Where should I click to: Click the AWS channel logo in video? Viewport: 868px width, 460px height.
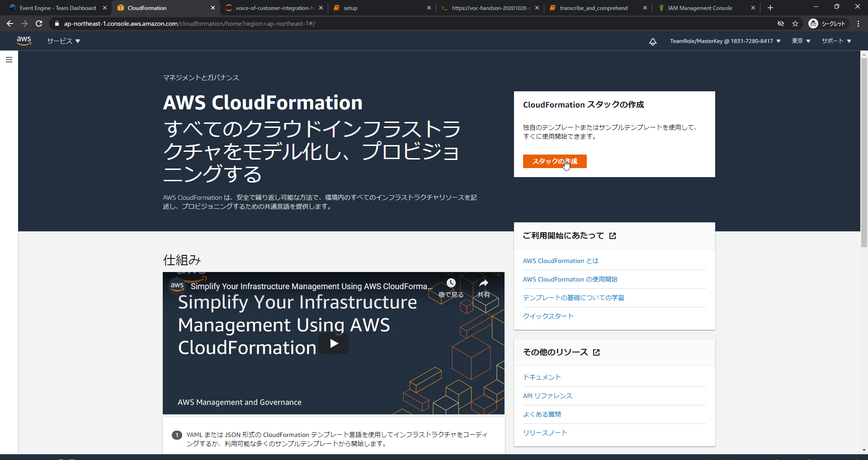[177, 286]
